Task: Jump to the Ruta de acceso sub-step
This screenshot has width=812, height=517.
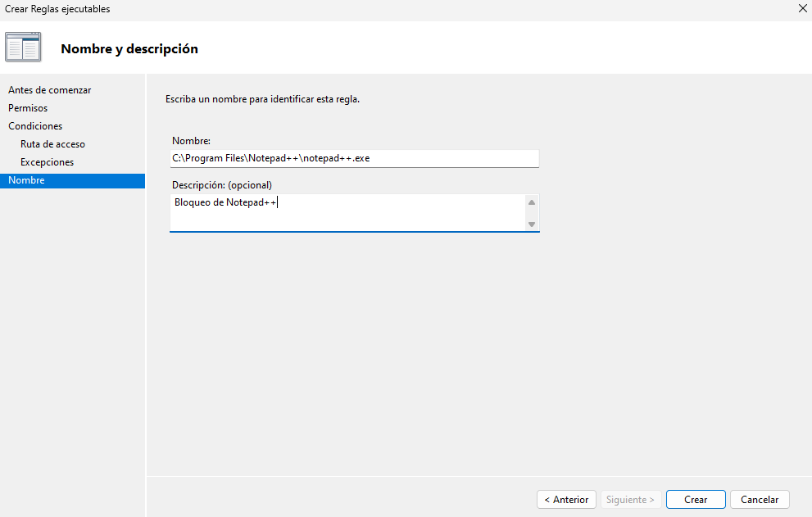Action: pos(52,144)
